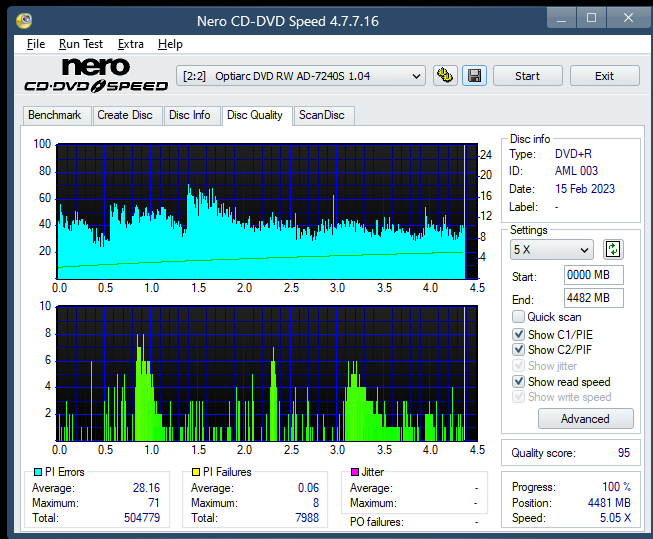Minimize the Nero CD-DVD Speed window
The height and width of the screenshot is (539, 653).
point(561,17)
